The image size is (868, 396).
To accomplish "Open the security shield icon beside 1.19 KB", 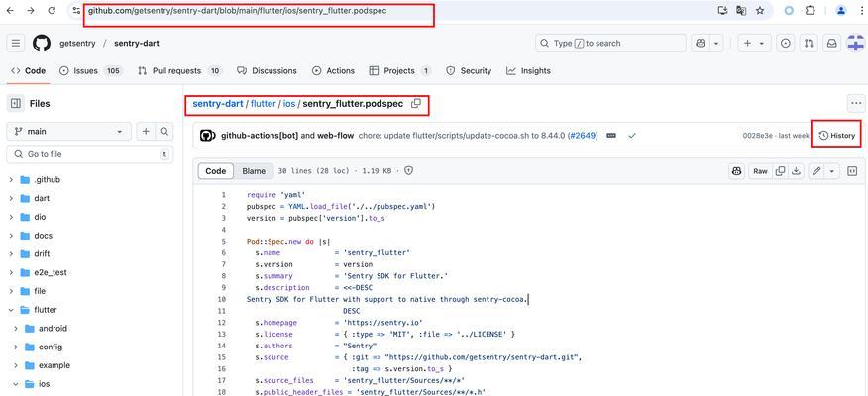I will pyautogui.click(x=408, y=171).
